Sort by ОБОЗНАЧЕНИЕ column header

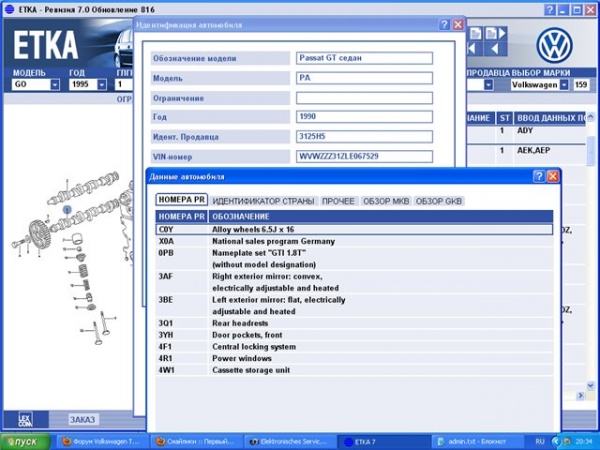click(380, 216)
